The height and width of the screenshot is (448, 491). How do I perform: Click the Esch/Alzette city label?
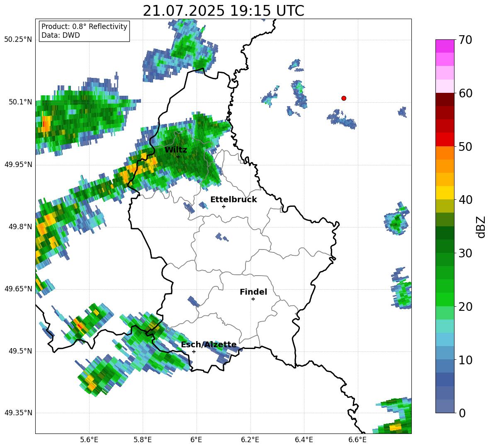click(209, 345)
